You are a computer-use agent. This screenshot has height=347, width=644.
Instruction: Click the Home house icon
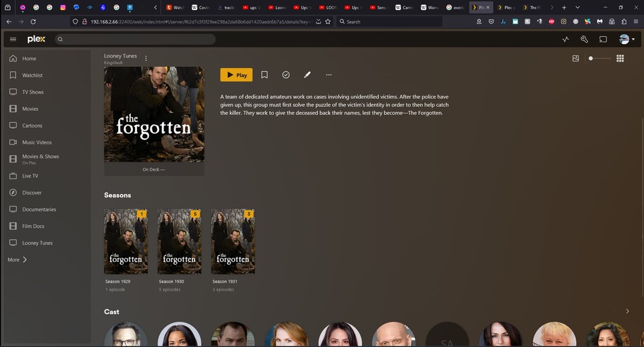coord(13,58)
